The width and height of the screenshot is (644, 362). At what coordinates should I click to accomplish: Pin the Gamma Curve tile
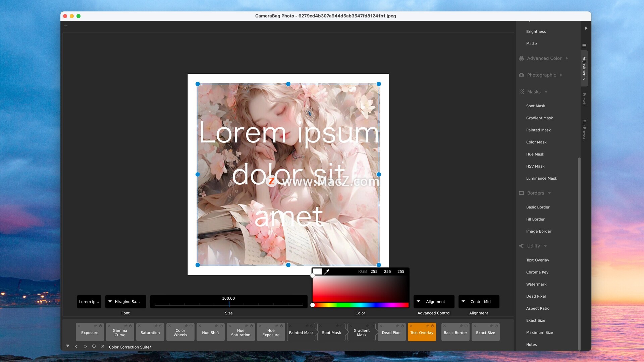[x=125, y=326]
